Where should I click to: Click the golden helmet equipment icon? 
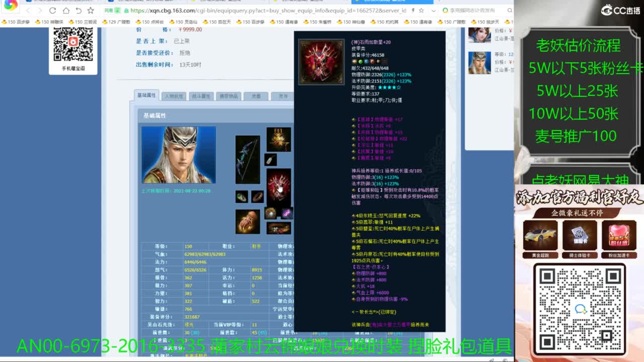tap(279, 140)
